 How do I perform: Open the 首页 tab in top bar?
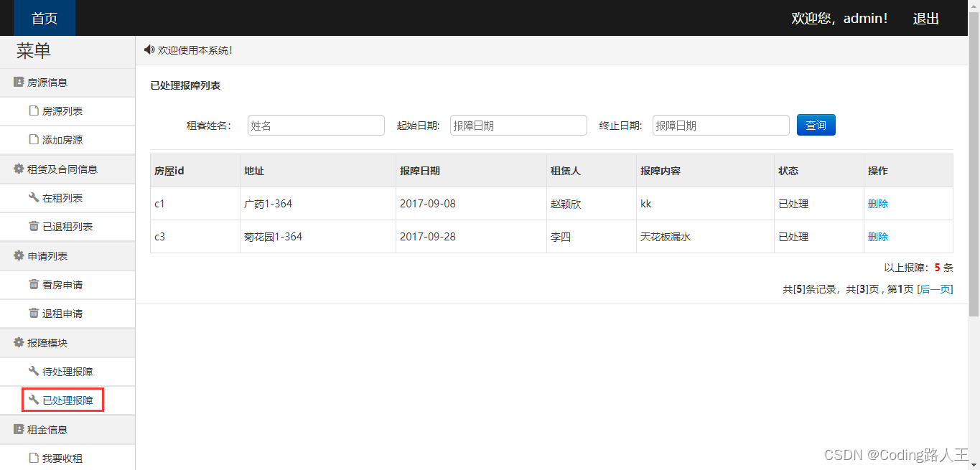[45, 18]
